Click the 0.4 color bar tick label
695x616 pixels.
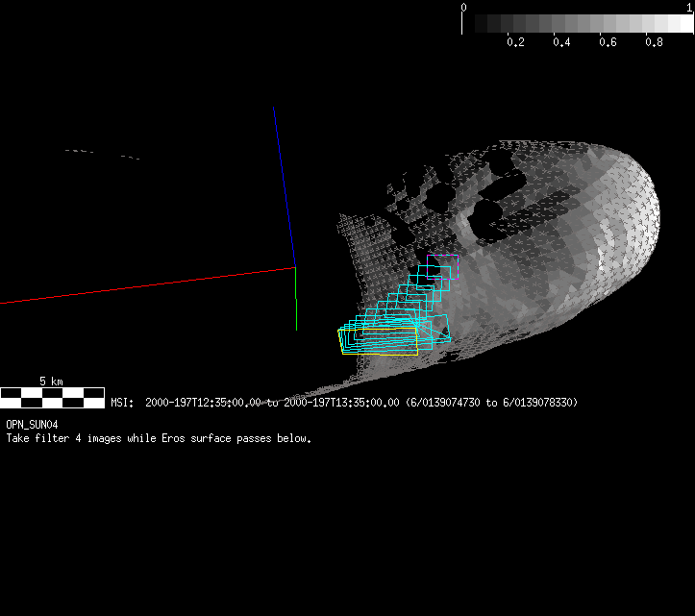tap(561, 42)
